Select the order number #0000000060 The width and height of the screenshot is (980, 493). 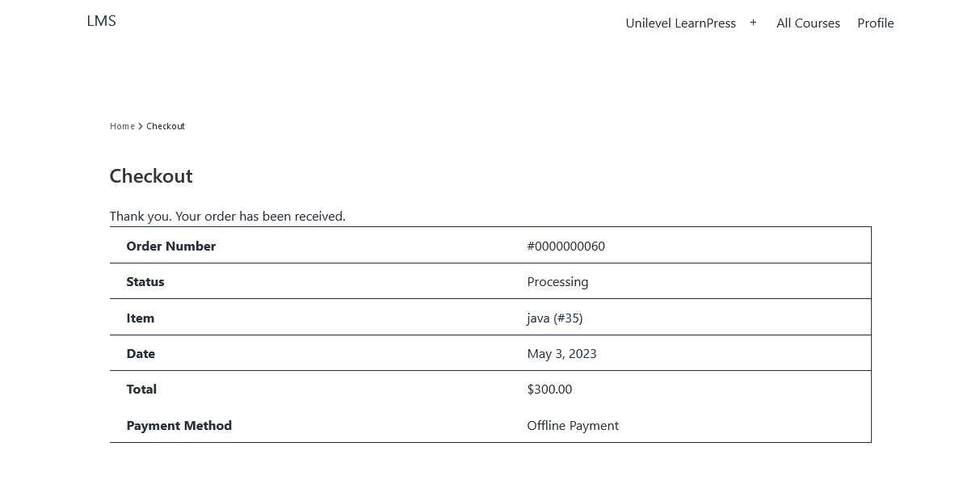click(566, 247)
